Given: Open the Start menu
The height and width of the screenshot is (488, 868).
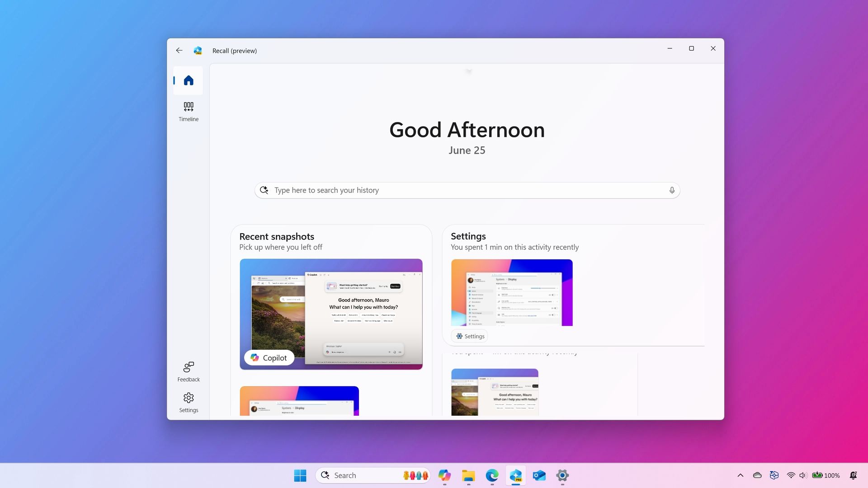Looking at the screenshot, I should click(x=300, y=475).
